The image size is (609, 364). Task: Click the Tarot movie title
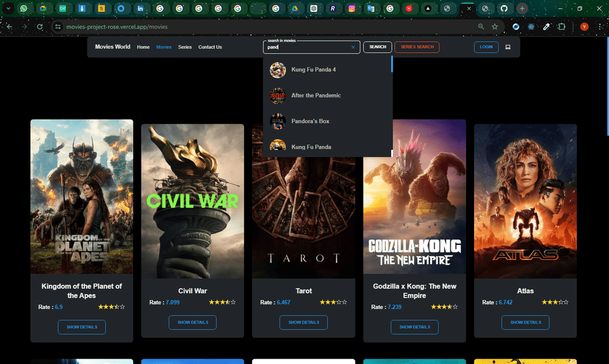(x=304, y=291)
